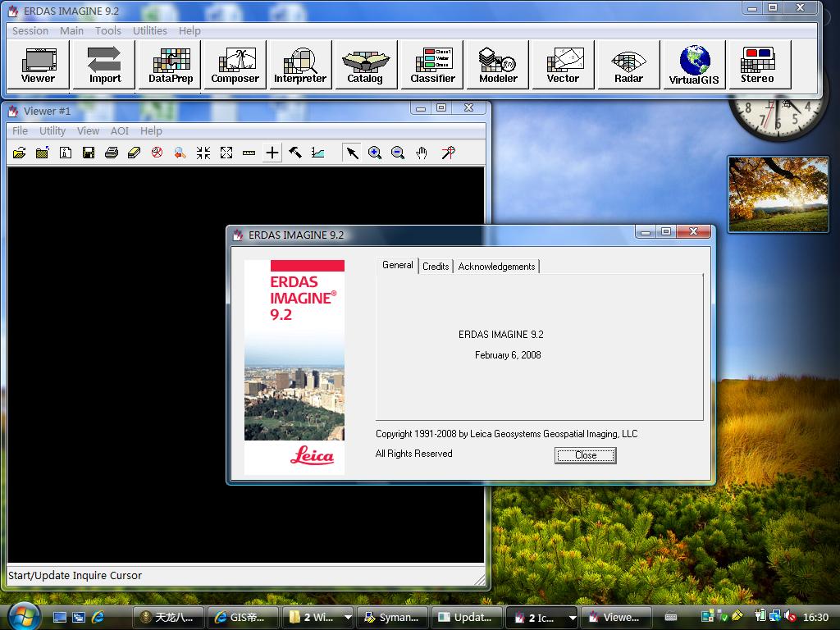840x630 pixels.
Task: Open the Session menu
Action: [x=30, y=31]
